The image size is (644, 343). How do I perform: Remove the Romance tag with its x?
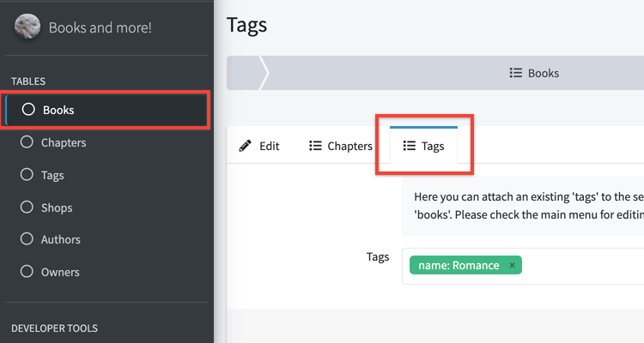(513, 266)
